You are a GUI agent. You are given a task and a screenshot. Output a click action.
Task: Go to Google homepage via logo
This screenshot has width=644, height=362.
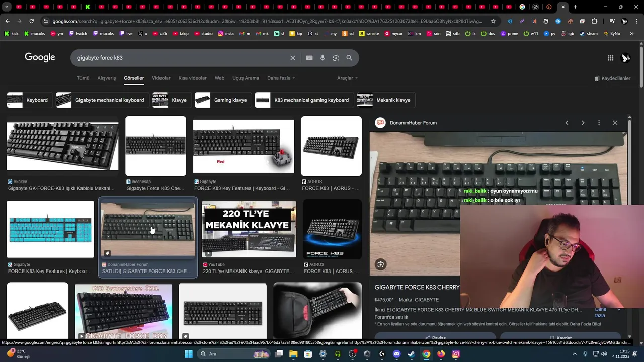(40, 57)
